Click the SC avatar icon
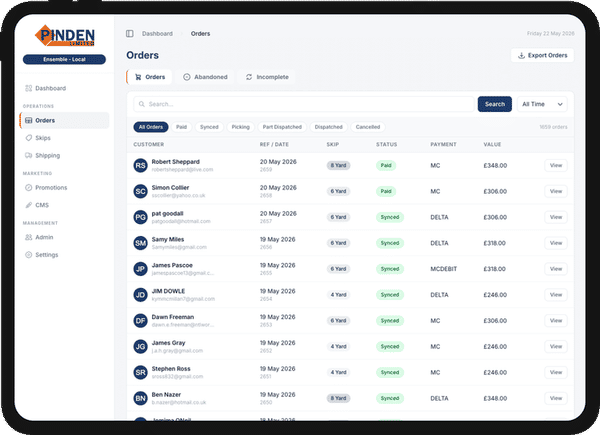 pyautogui.click(x=140, y=191)
